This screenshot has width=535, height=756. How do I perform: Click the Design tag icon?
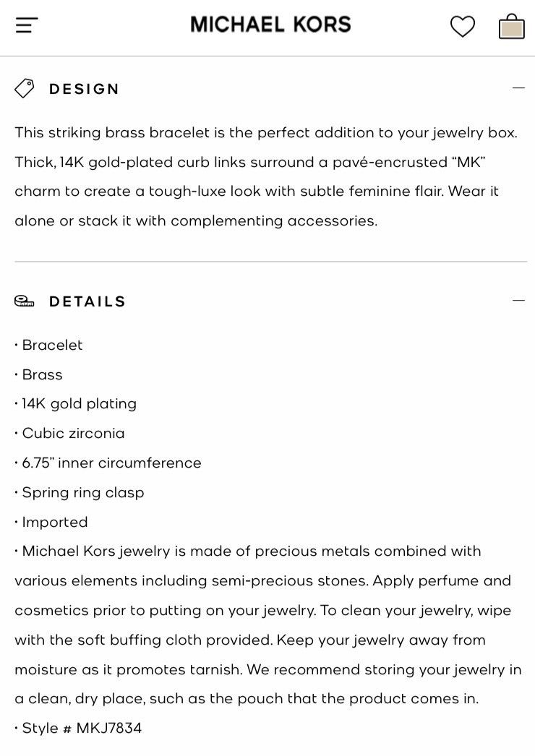[24, 89]
